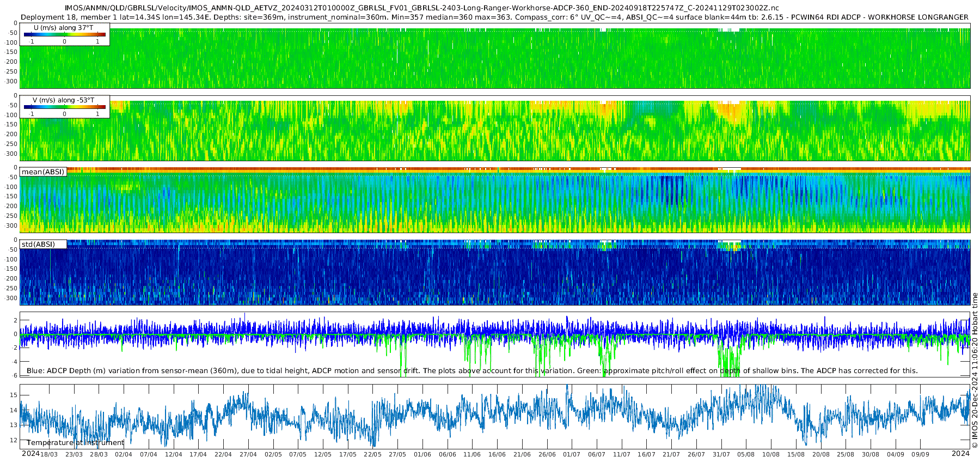This screenshot has height=463, width=980.
Task: Click the 21/07 date tick
Action: point(671,454)
